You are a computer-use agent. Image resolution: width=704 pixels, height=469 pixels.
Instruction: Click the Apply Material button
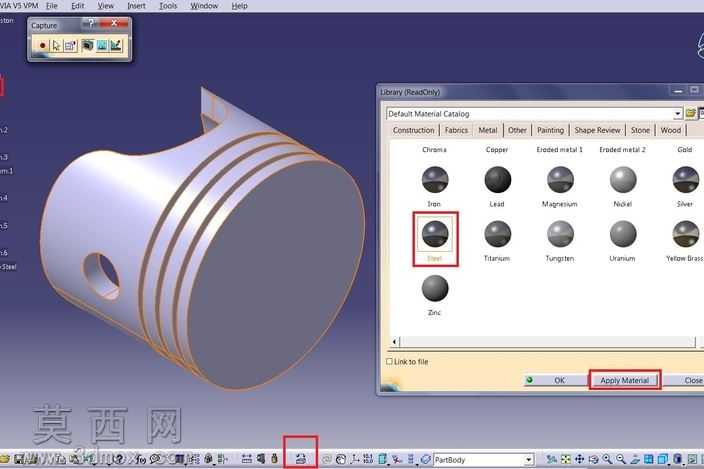625,380
